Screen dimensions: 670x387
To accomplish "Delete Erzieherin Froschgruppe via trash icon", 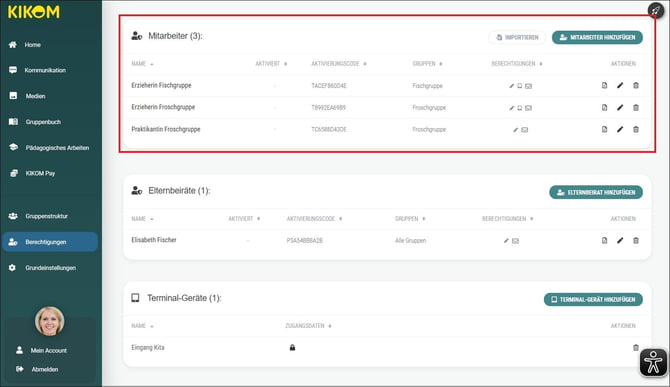I will 636,108.
